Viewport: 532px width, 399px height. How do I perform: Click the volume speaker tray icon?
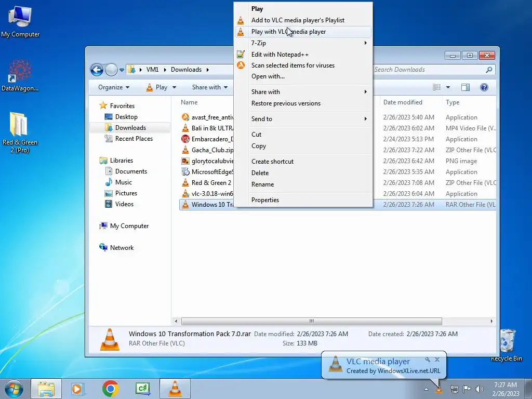(x=479, y=389)
